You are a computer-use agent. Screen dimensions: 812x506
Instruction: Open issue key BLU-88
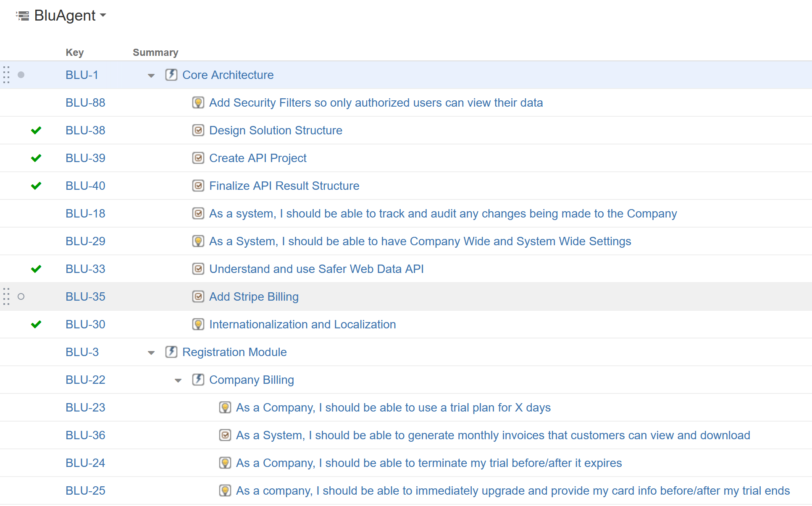(85, 102)
